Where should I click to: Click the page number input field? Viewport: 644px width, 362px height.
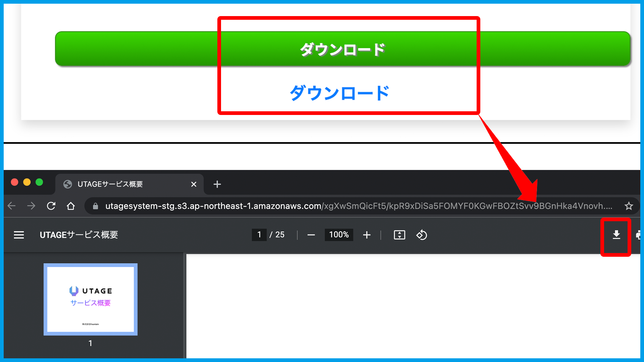click(259, 235)
